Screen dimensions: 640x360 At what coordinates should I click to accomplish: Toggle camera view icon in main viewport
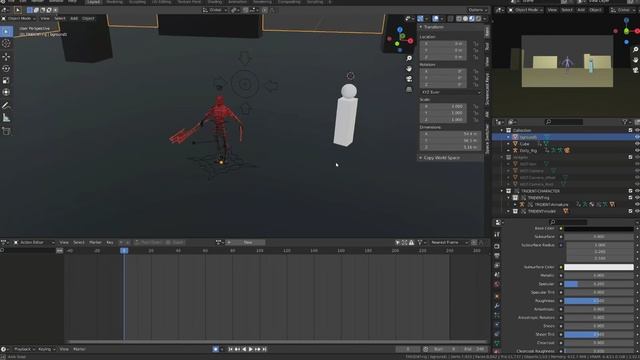[409, 79]
